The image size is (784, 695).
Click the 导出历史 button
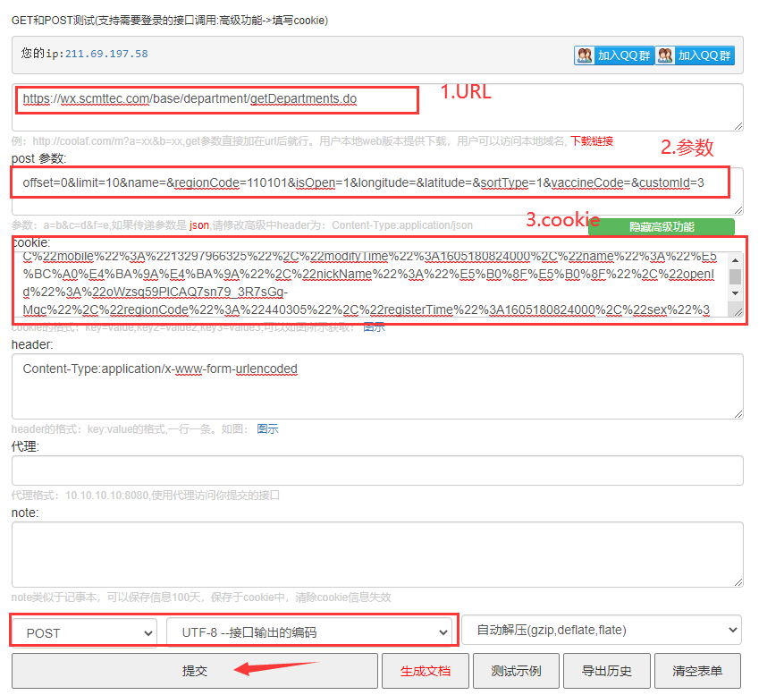(607, 671)
